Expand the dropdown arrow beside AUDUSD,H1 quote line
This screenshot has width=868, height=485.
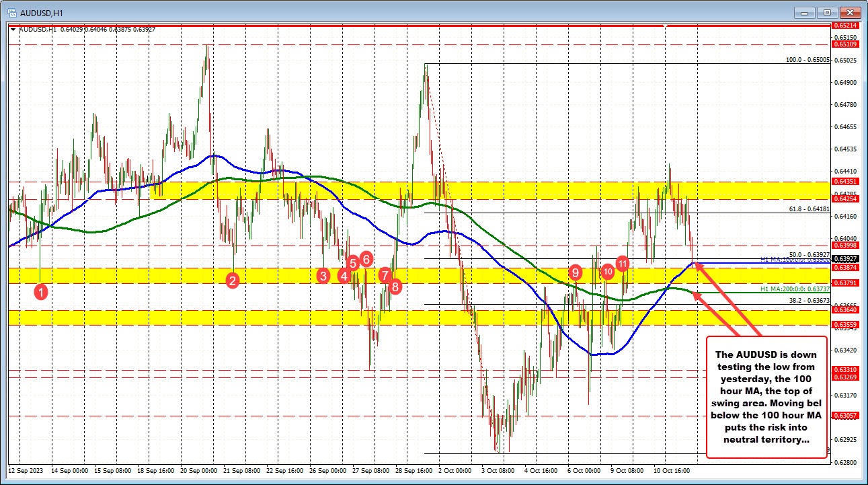[x=11, y=29]
